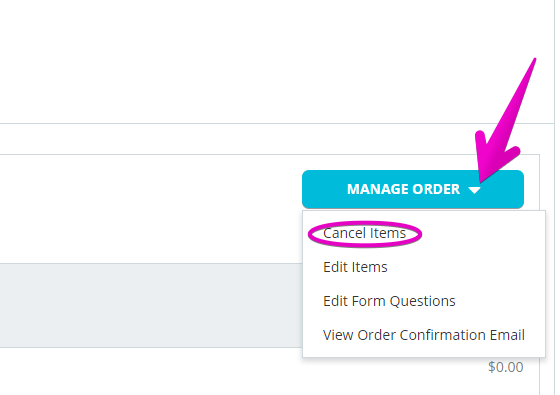Select the Edit Items option

[x=355, y=267]
